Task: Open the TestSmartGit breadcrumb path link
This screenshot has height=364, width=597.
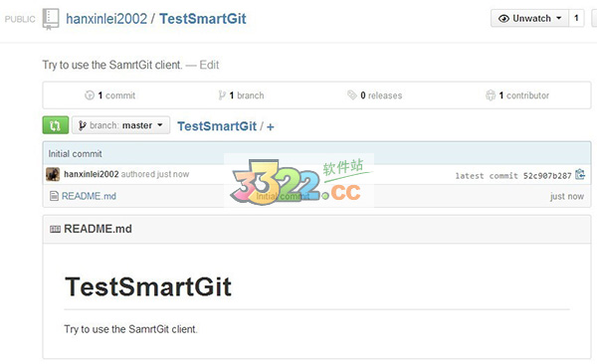Action: point(217,126)
